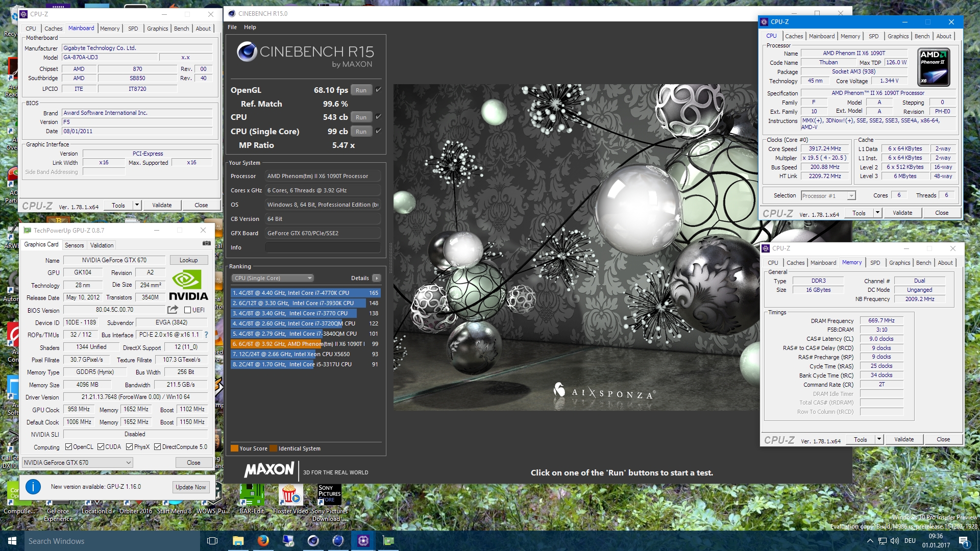Toggle the OpenGL test checkmark in Cinebench
The height and width of the screenshot is (551, 980).
coord(378,89)
